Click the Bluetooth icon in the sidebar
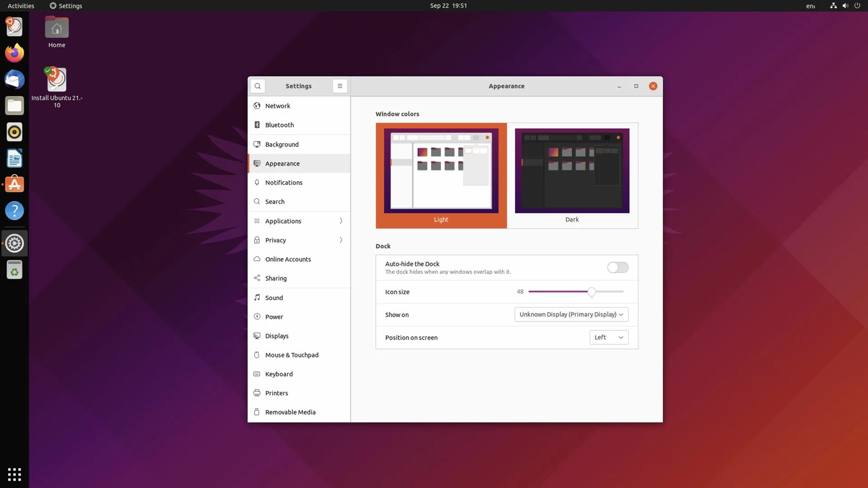Image resolution: width=868 pixels, height=488 pixels. 257,125
